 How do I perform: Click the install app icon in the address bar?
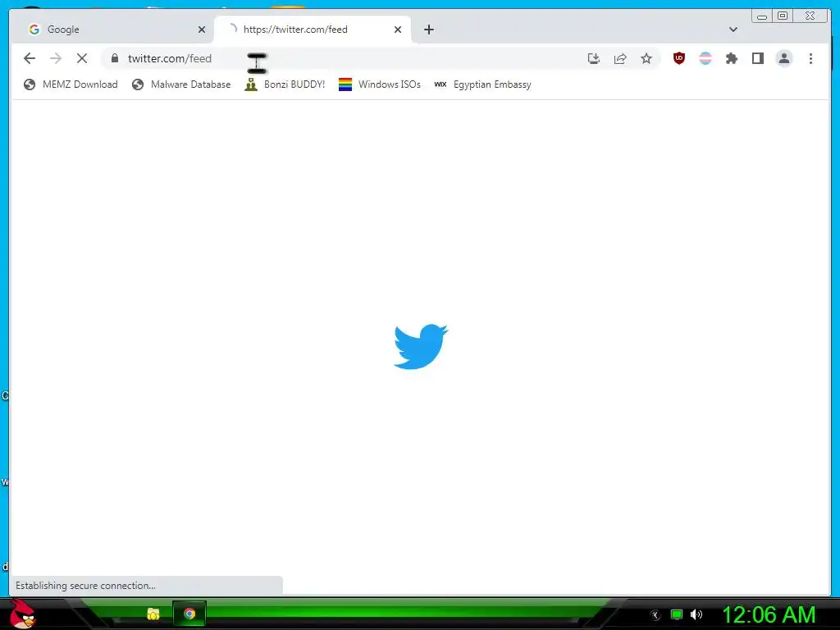[x=594, y=58]
